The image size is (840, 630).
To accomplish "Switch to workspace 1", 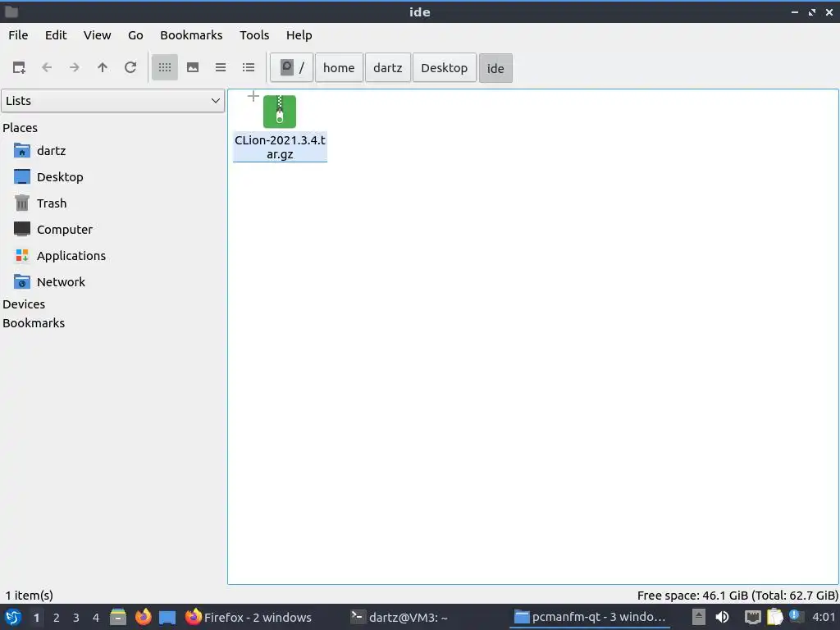I will 36,618.
